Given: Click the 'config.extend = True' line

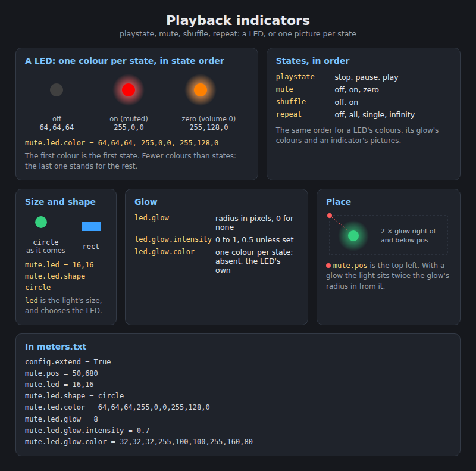Looking at the screenshot, I should click(68, 362).
